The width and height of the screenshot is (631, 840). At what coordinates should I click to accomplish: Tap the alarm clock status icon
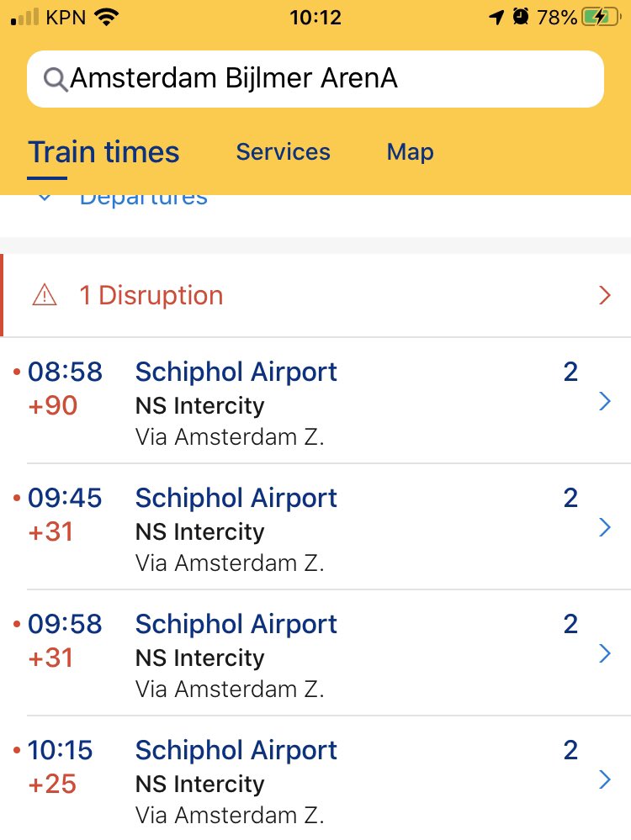tap(521, 17)
